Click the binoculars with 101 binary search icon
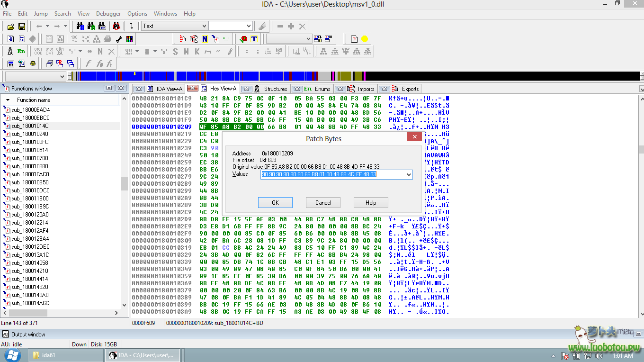The image size is (644, 362). pos(102,26)
